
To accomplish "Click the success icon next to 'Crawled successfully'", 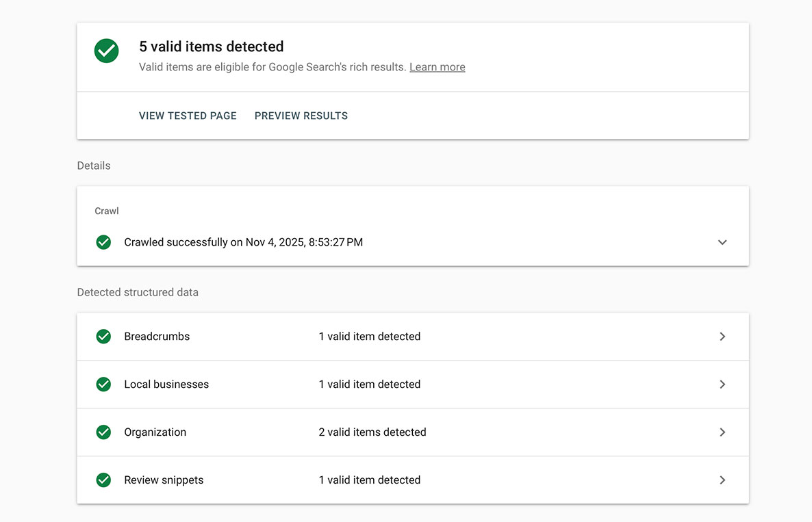I will (x=103, y=242).
